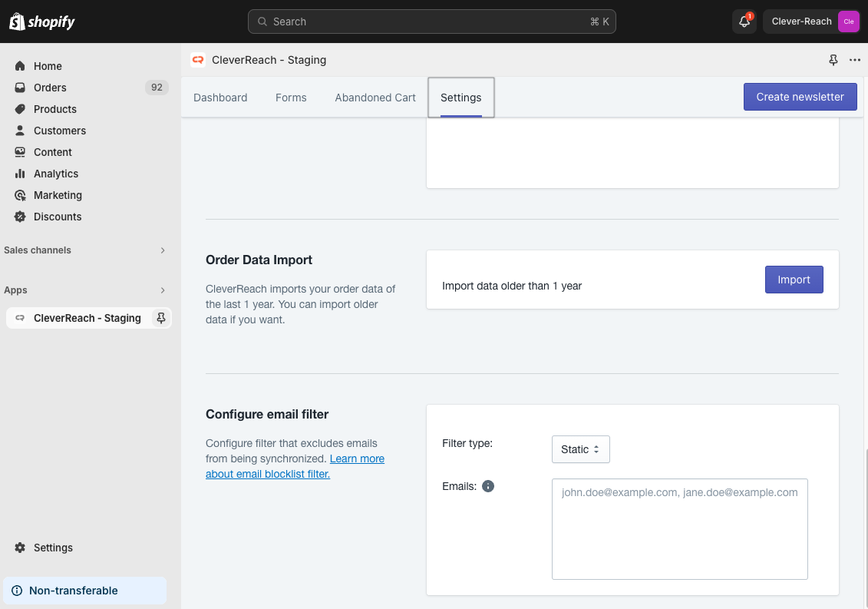Open the Clever-Reach account menu
This screenshot has width=868, height=609.
click(x=811, y=22)
